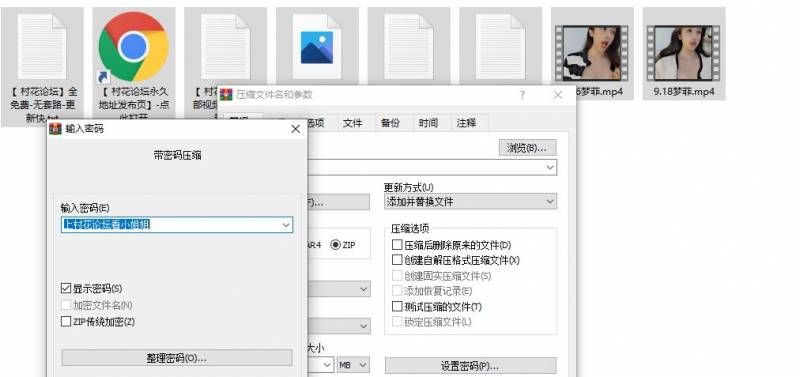The width and height of the screenshot is (800, 377).
Task: Click the 整理密码(O)... button
Action: pyautogui.click(x=177, y=358)
